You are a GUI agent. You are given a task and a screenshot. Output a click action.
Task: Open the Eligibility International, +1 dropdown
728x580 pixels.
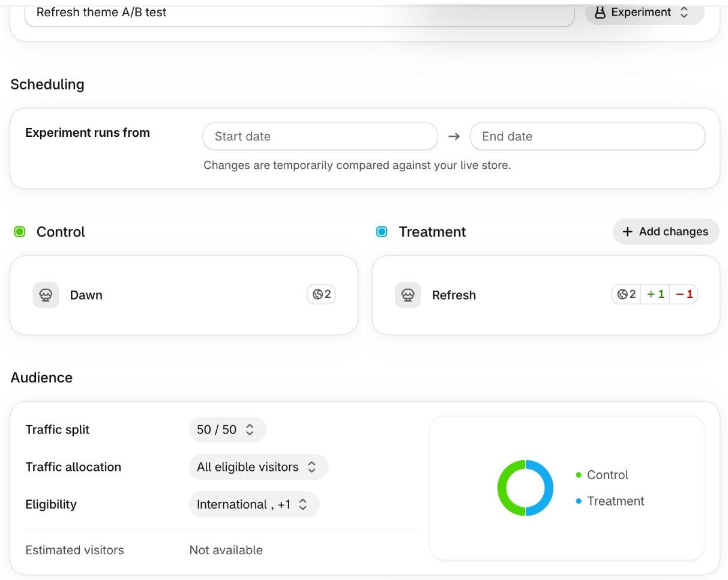click(254, 504)
